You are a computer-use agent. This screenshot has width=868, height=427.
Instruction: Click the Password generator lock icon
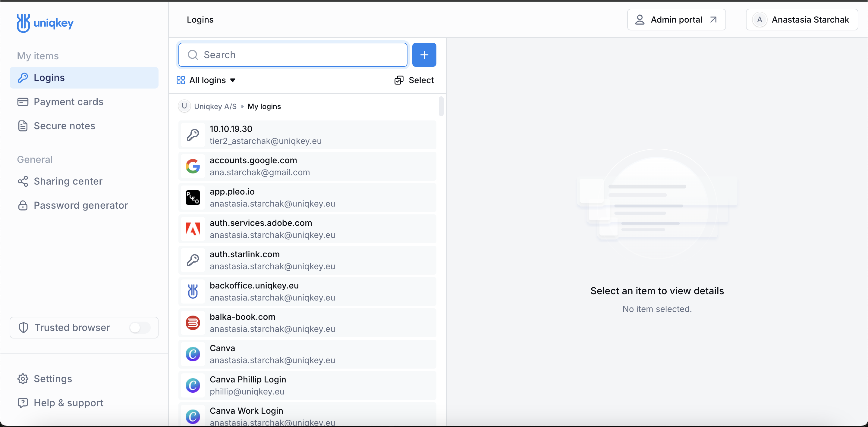tap(23, 205)
